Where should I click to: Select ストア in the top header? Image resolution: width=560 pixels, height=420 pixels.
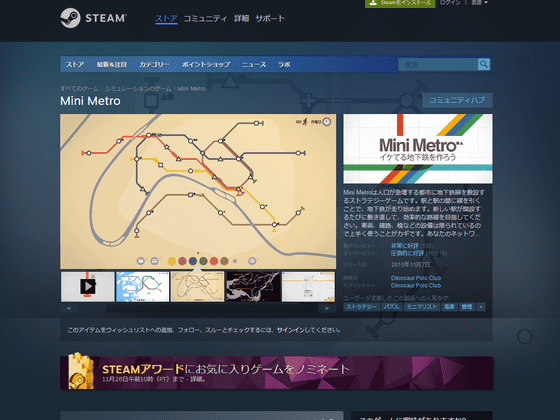(166, 19)
